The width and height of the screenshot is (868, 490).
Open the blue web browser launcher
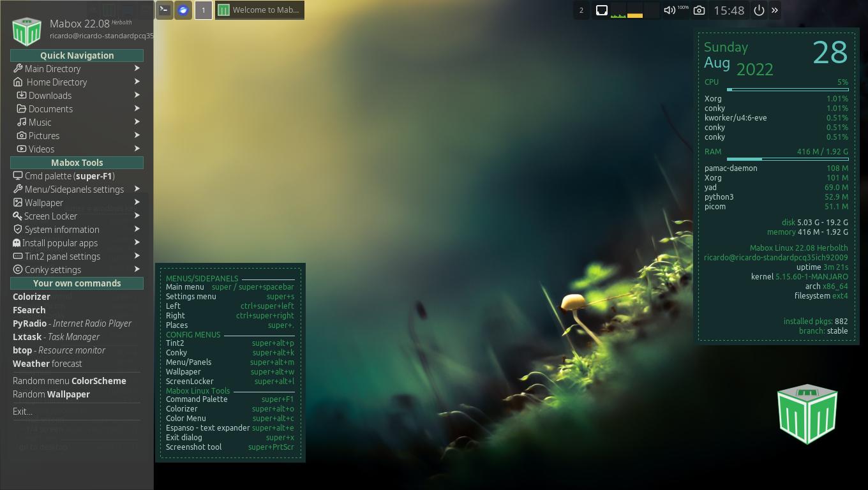(183, 10)
